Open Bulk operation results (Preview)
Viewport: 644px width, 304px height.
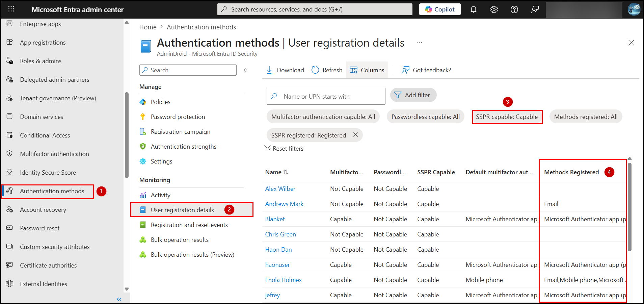point(192,255)
